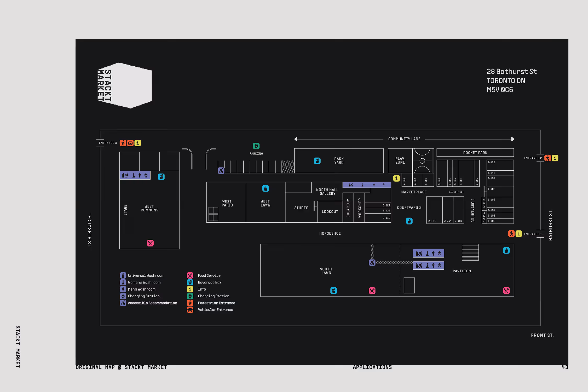The image size is (588, 392).
Task: Click the STAGE label in West Commons
Action: 125,210
